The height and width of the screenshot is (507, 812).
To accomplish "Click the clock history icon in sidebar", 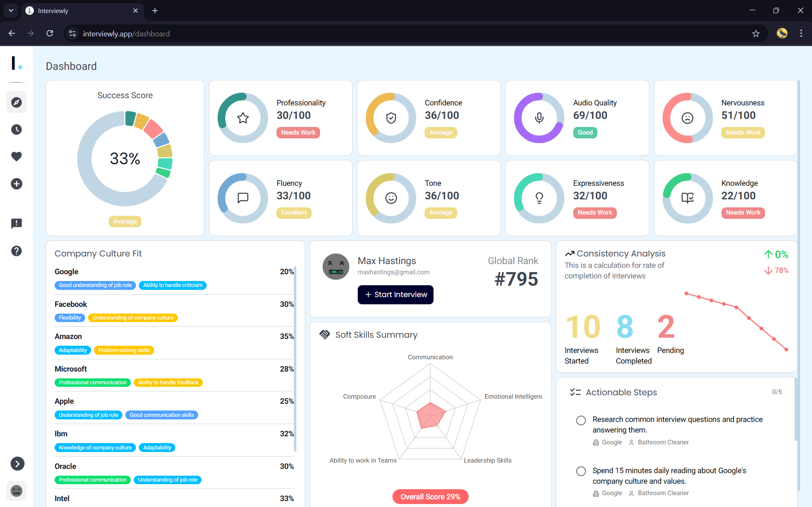I will tap(17, 130).
